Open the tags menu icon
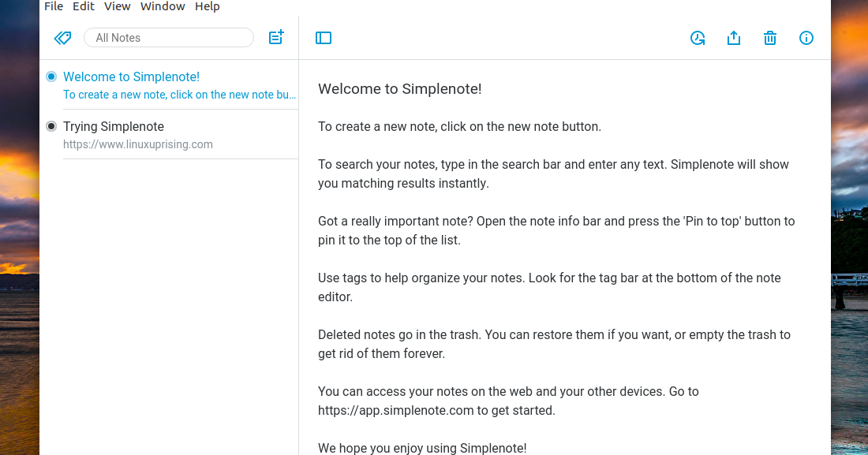 (x=62, y=38)
